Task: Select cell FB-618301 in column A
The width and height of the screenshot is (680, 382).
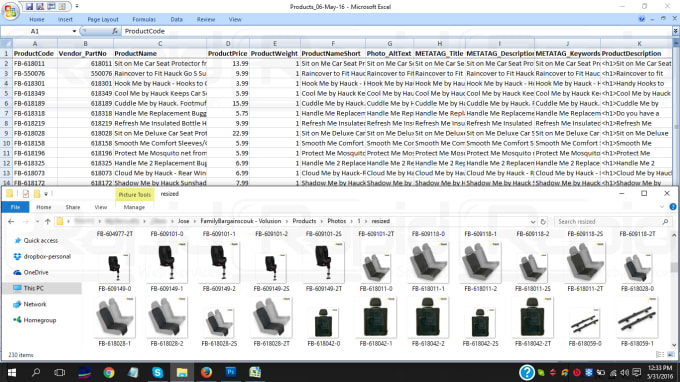Action: point(35,83)
